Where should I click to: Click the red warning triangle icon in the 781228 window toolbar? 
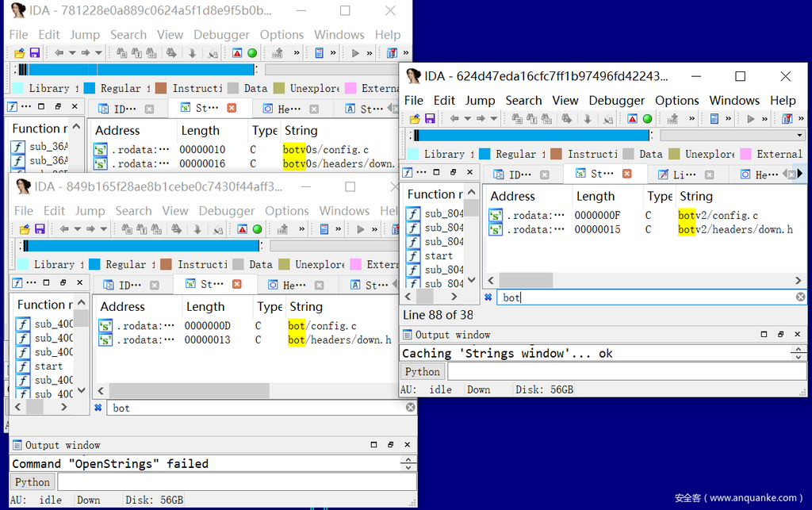click(237, 53)
